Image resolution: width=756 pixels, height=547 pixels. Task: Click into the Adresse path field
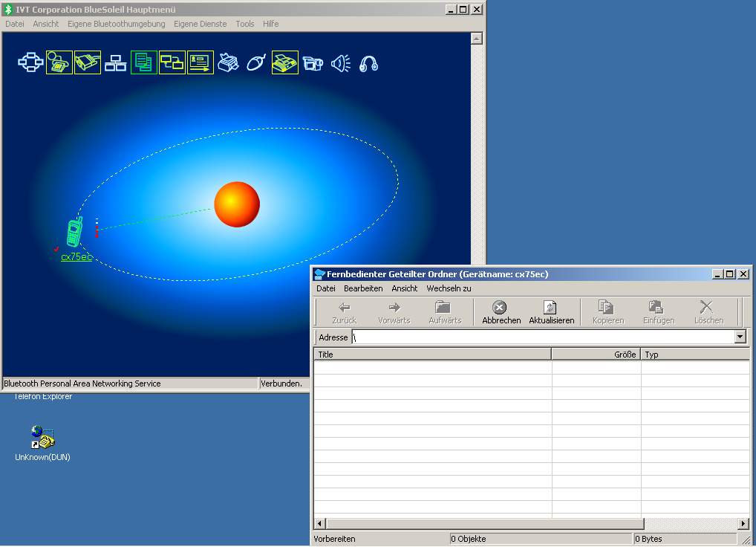tap(544, 337)
